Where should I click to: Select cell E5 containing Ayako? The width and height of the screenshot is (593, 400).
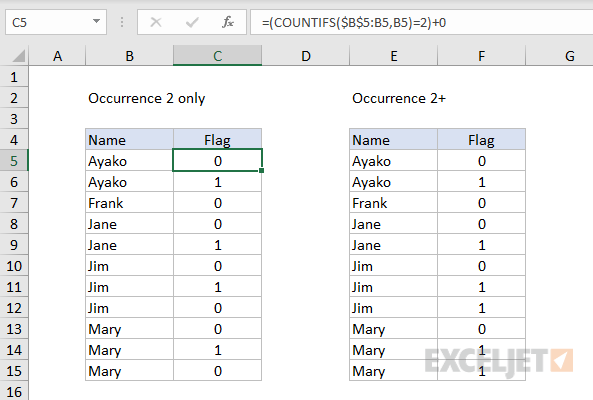pyautogui.click(x=394, y=161)
